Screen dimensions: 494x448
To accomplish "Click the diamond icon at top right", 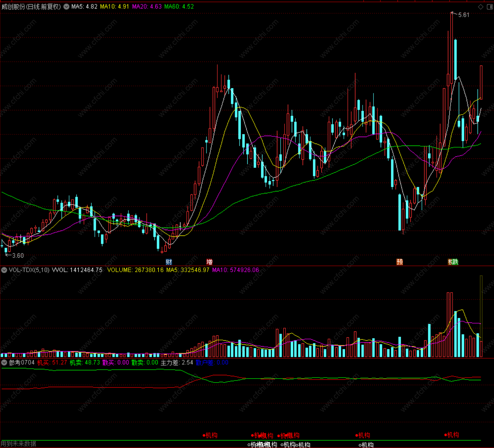I will click(480, 7).
